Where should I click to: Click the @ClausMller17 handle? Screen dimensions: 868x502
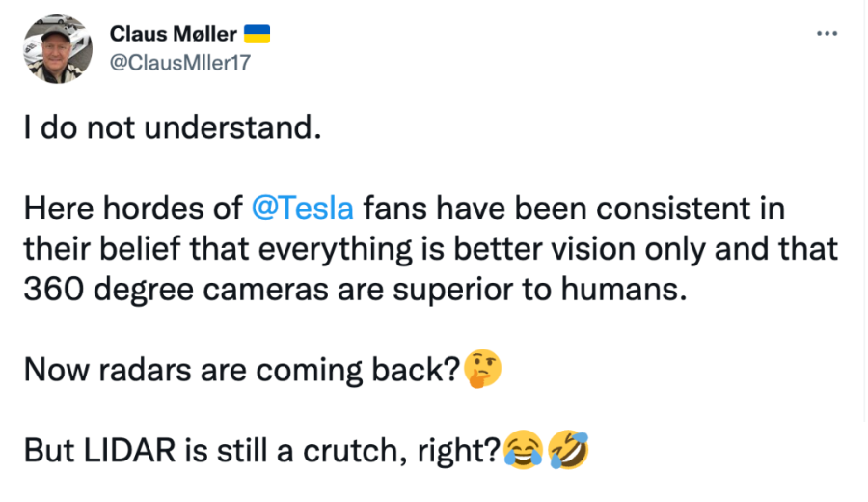(x=180, y=63)
